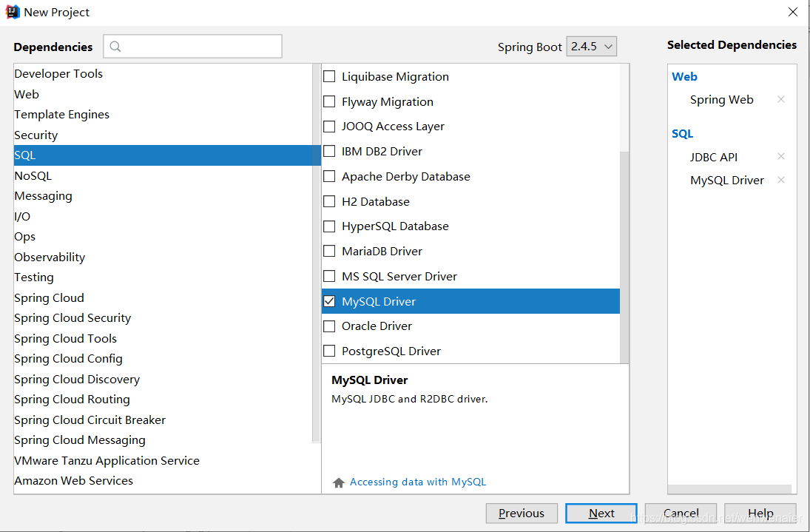Click the dependency search field

192,47
